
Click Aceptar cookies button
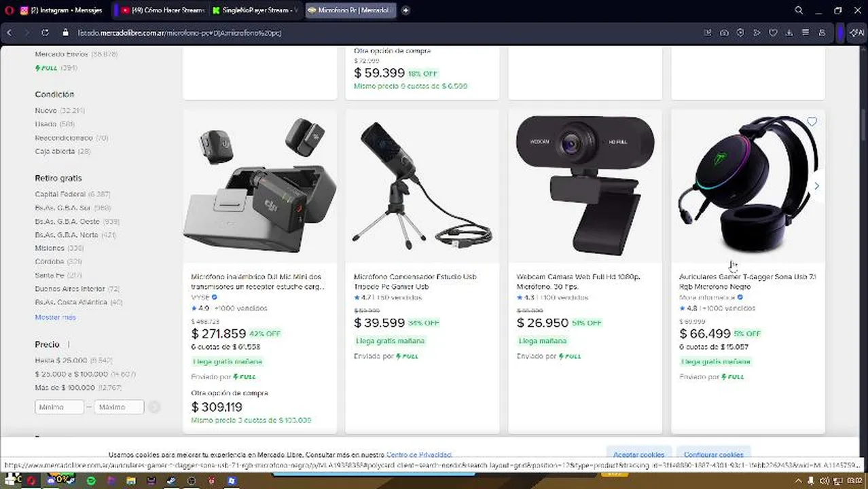tap(638, 454)
